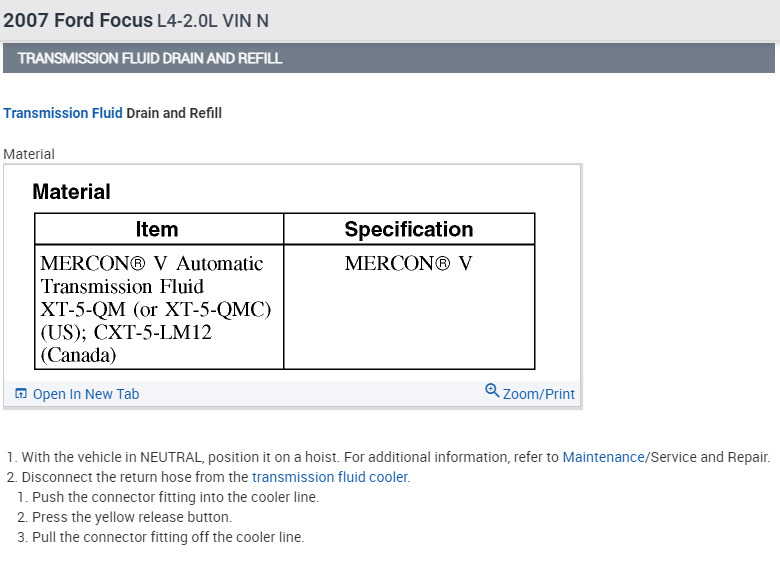This screenshot has height=576, width=780.
Task: Click the bold Material heading inside image
Action: click(x=71, y=192)
